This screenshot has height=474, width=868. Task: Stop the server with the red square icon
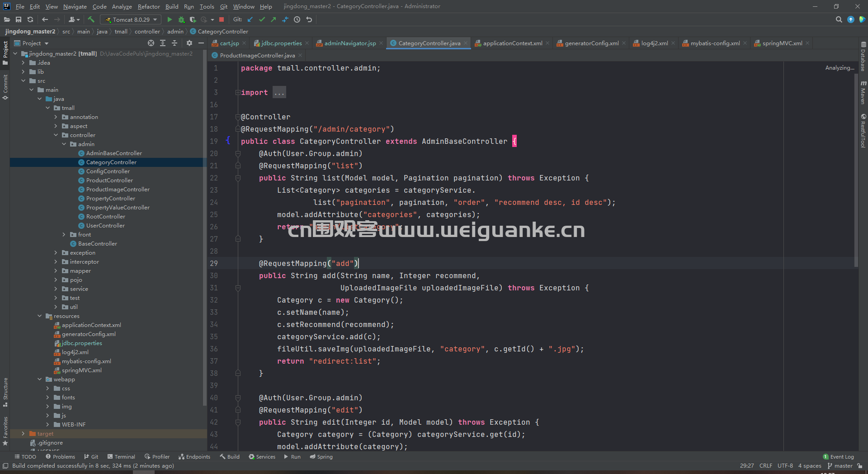pos(222,19)
